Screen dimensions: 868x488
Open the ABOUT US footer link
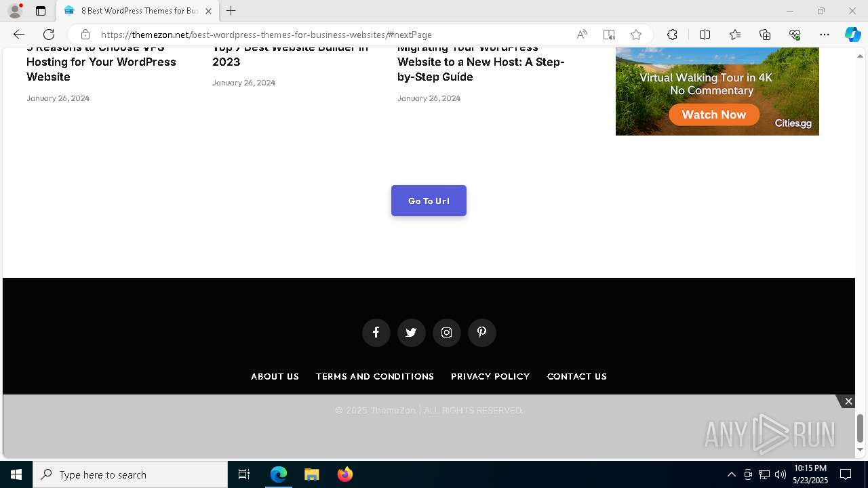click(275, 376)
